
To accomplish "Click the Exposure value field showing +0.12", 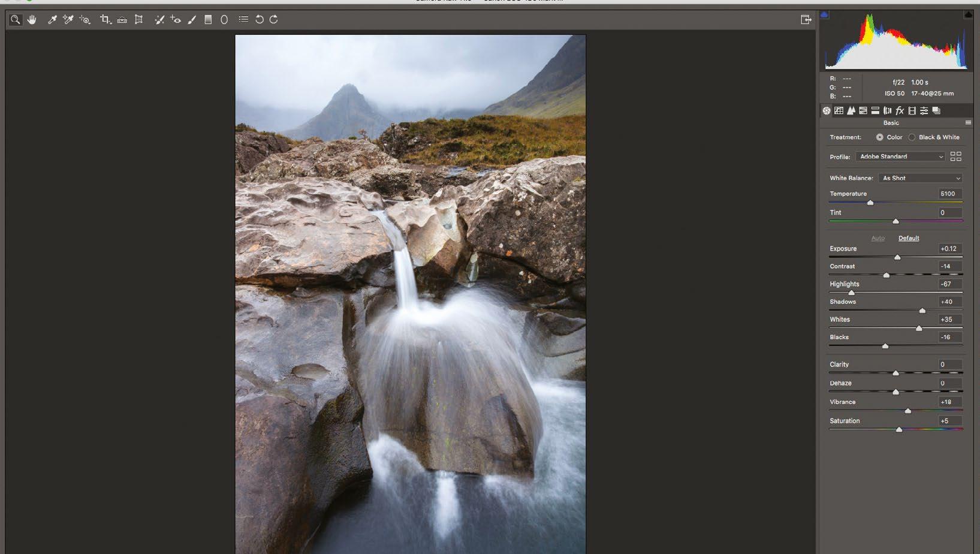I will [951, 249].
